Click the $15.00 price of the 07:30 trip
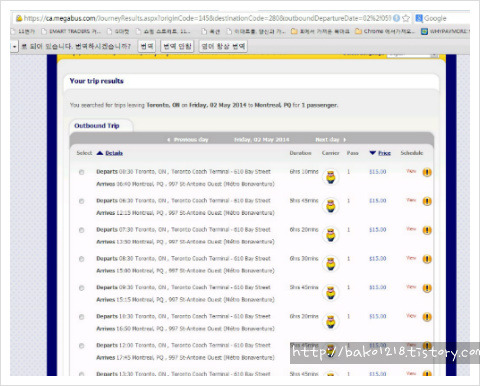 pos(378,230)
